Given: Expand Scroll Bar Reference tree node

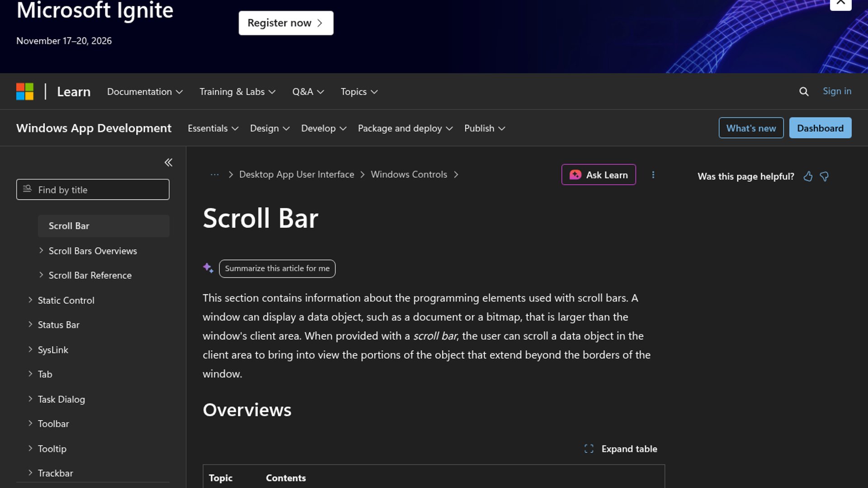Looking at the screenshot, I should [x=41, y=275].
